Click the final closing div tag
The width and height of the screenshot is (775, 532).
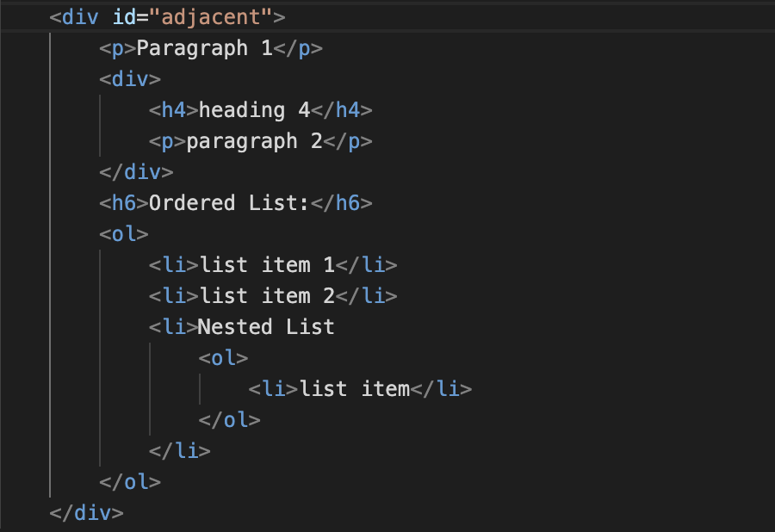[x=86, y=513]
